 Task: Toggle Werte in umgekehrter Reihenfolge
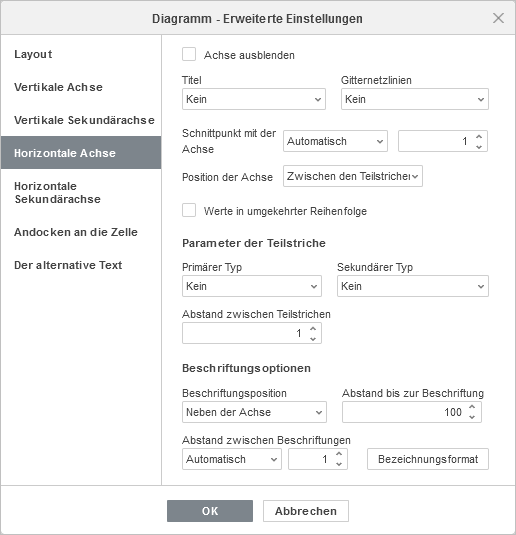(189, 211)
